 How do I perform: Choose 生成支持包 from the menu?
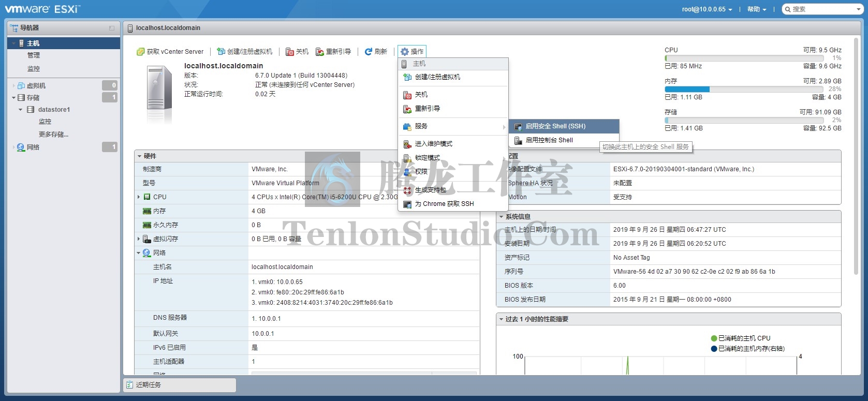(x=453, y=190)
